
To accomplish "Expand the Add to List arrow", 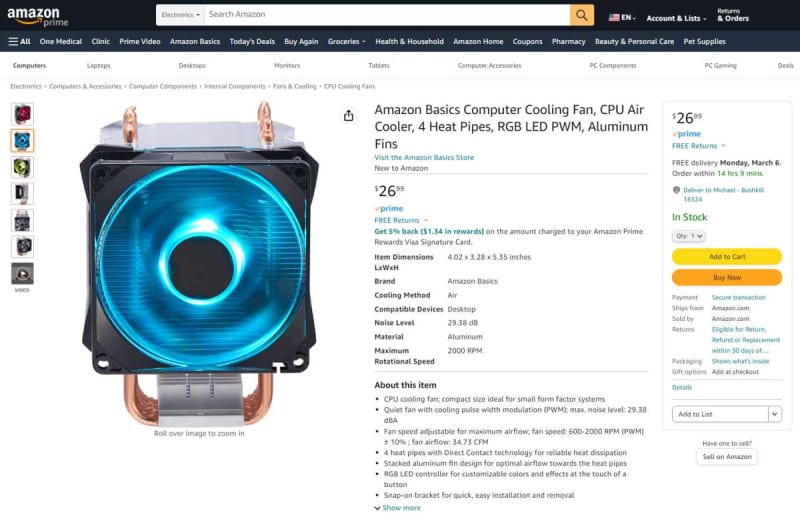I will pyautogui.click(x=774, y=414).
